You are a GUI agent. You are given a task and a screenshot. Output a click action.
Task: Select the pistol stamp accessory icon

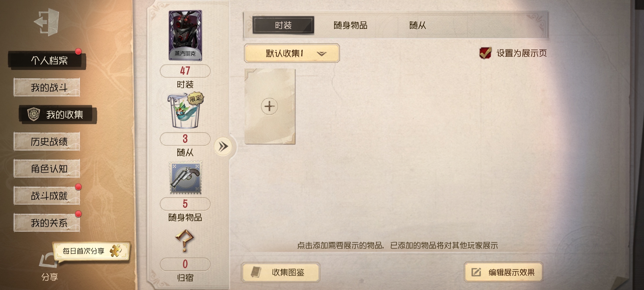click(x=185, y=178)
